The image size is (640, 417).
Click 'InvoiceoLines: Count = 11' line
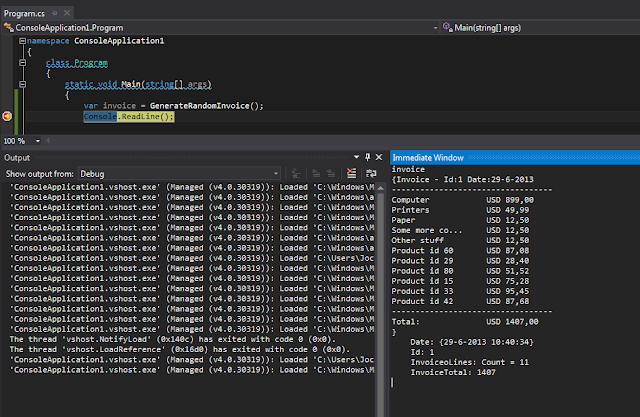[x=469, y=362]
